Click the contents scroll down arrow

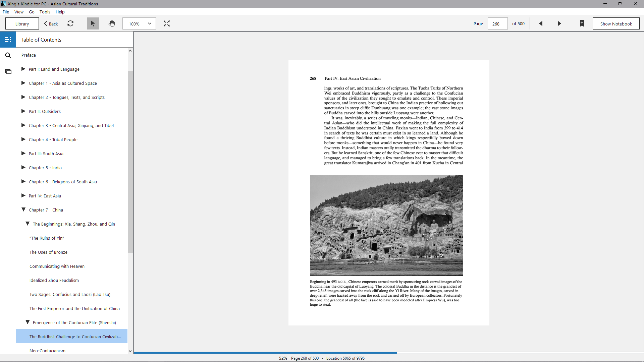click(130, 351)
